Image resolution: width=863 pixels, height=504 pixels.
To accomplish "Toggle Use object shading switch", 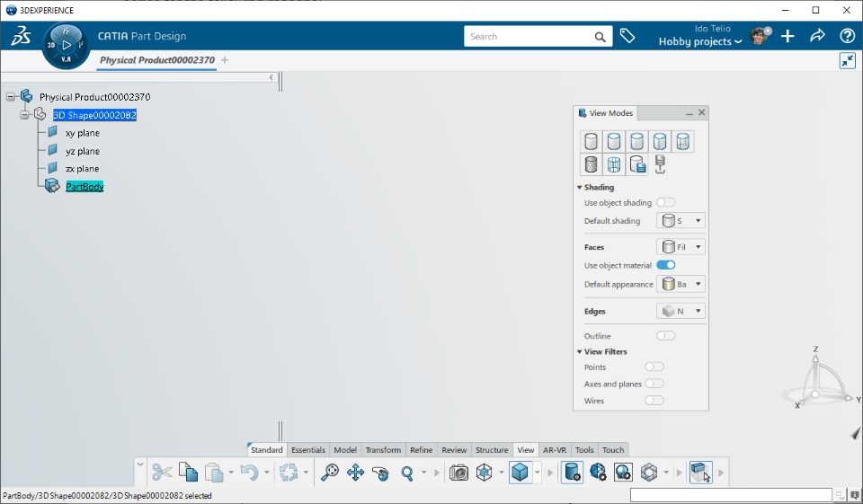I will 665,202.
